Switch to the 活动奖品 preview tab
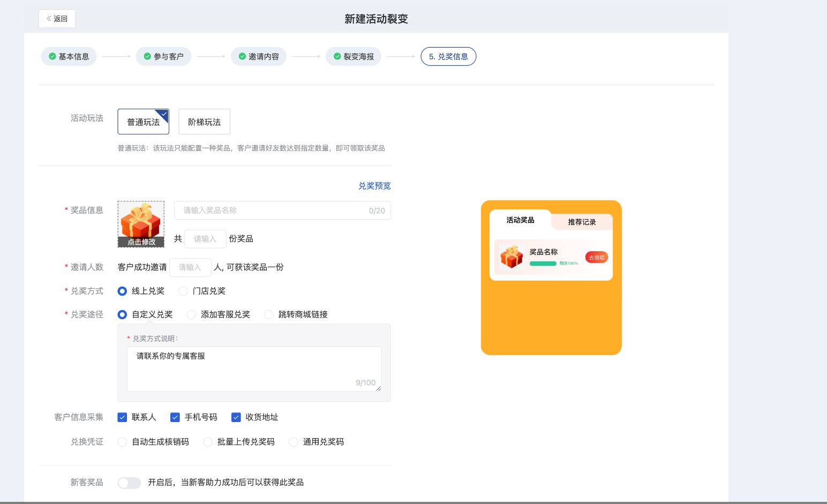The height and width of the screenshot is (504, 827). (x=520, y=220)
